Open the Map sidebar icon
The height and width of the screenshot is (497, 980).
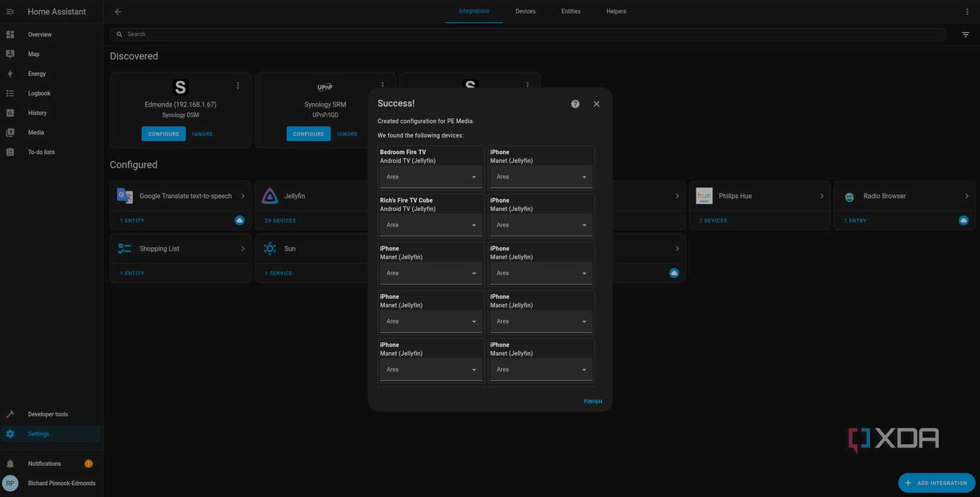(x=10, y=54)
